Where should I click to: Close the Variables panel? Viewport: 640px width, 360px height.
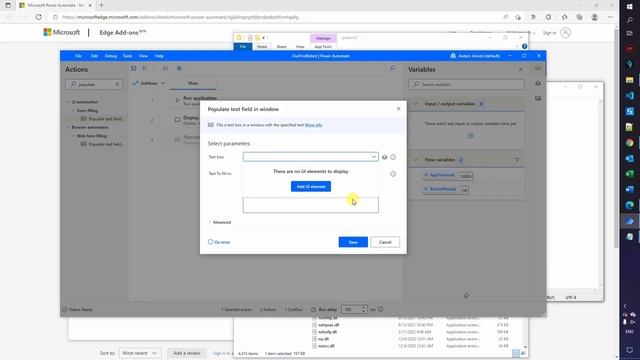(x=520, y=69)
